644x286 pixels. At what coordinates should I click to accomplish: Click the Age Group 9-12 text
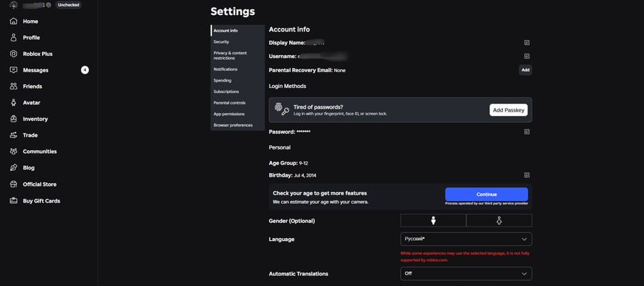tap(288, 163)
